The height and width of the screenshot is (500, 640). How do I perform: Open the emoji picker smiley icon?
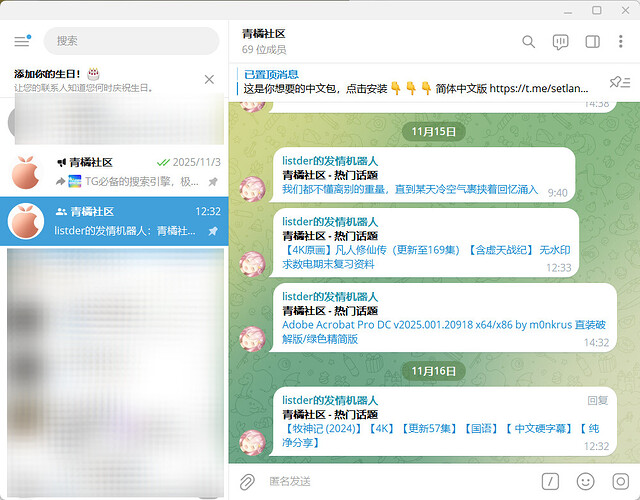click(x=586, y=481)
